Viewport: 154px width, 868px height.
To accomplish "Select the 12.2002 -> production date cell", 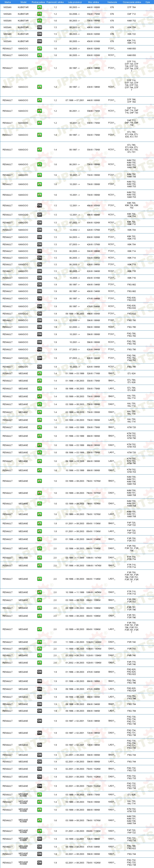I will pyautogui.click(x=75, y=230).
